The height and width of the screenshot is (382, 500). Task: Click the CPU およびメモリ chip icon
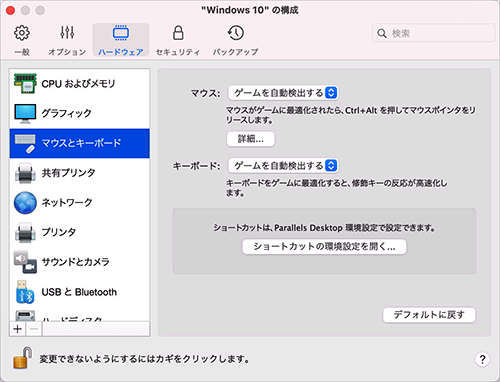tap(25, 83)
